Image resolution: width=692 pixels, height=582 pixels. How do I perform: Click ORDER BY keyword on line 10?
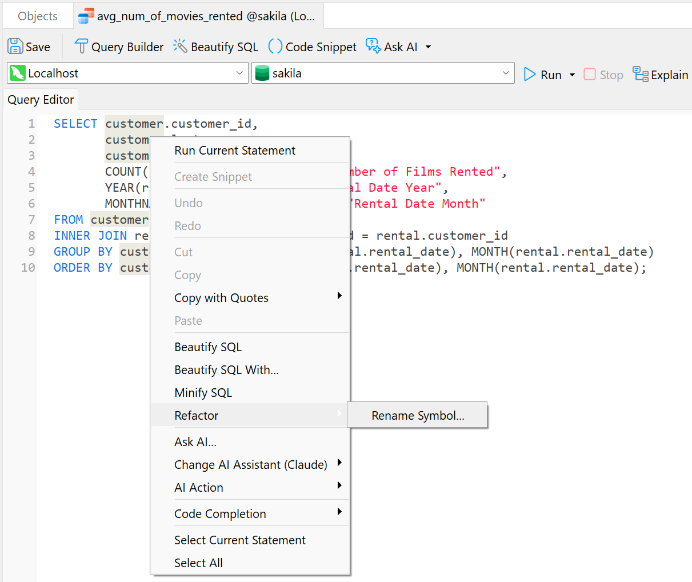click(83, 268)
